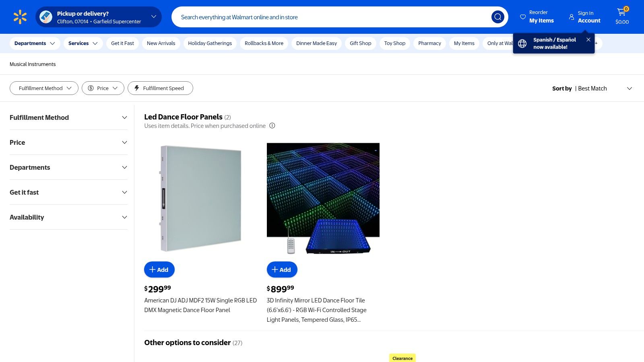Click the search magnifier icon
This screenshot has height=362, width=644.
(497, 17)
